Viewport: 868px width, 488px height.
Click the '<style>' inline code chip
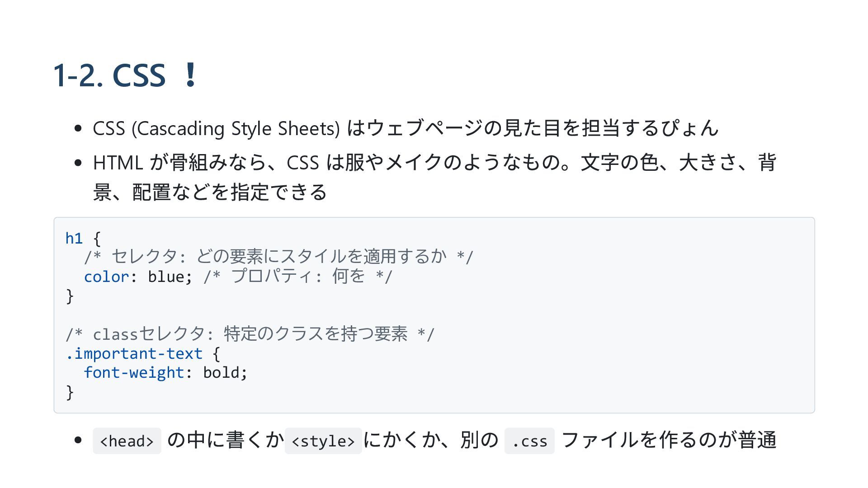pyautogui.click(x=323, y=441)
